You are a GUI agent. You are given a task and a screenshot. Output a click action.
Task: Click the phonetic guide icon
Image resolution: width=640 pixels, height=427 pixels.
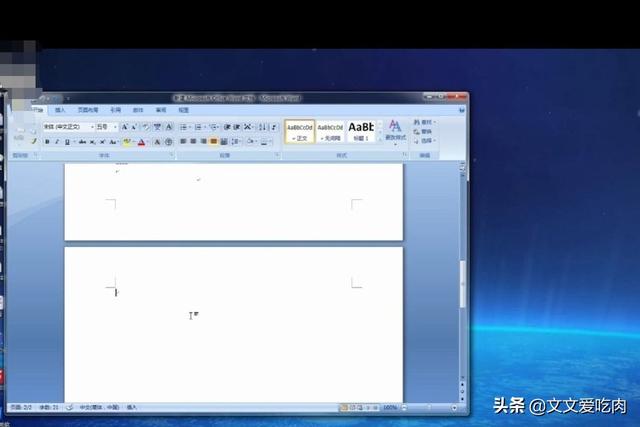click(157, 127)
